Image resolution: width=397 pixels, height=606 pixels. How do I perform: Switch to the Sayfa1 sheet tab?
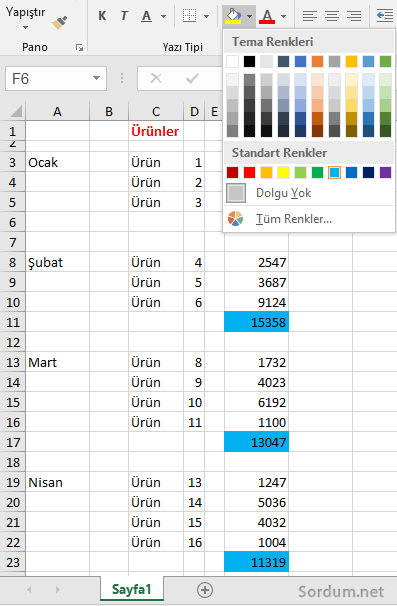point(131,589)
